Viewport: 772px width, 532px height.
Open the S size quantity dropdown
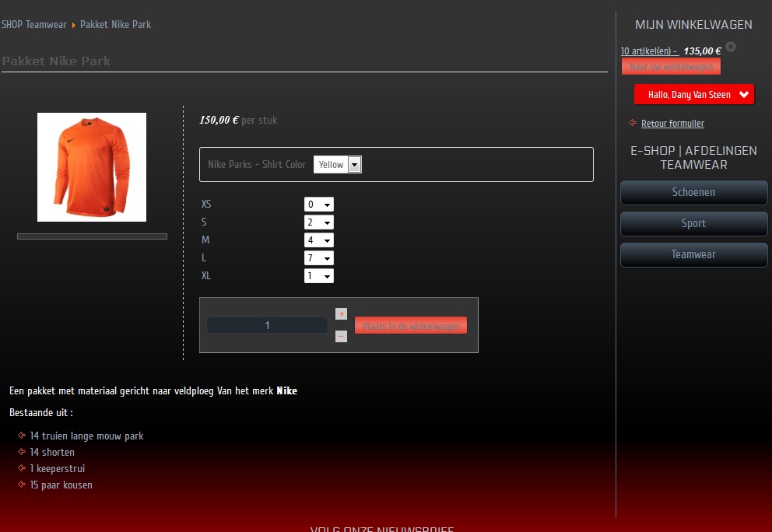[x=319, y=222]
